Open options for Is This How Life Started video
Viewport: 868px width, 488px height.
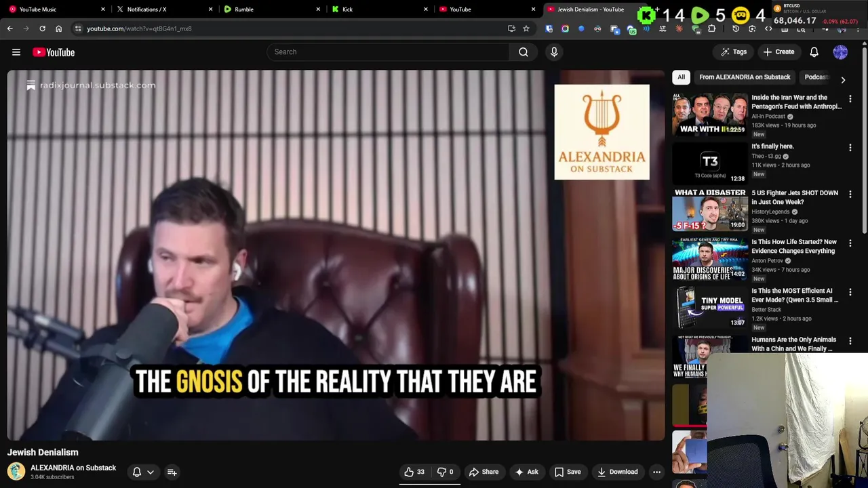tap(850, 243)
